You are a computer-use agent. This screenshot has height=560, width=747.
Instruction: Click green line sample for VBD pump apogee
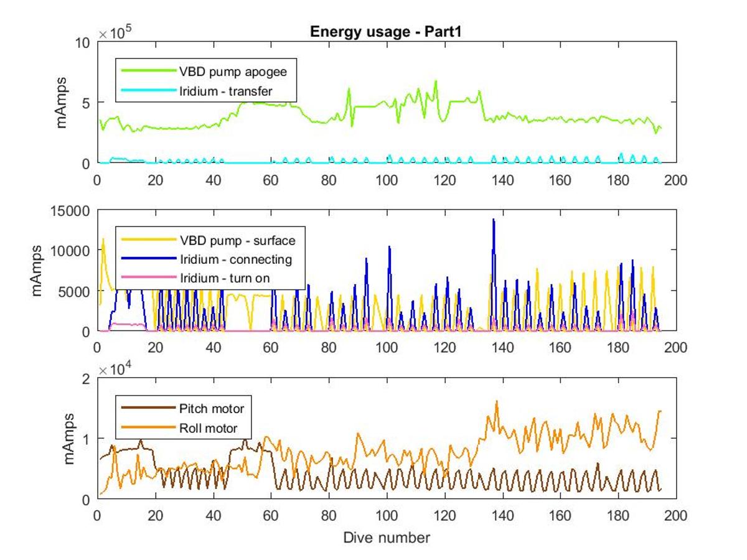[x=148, y=72]
